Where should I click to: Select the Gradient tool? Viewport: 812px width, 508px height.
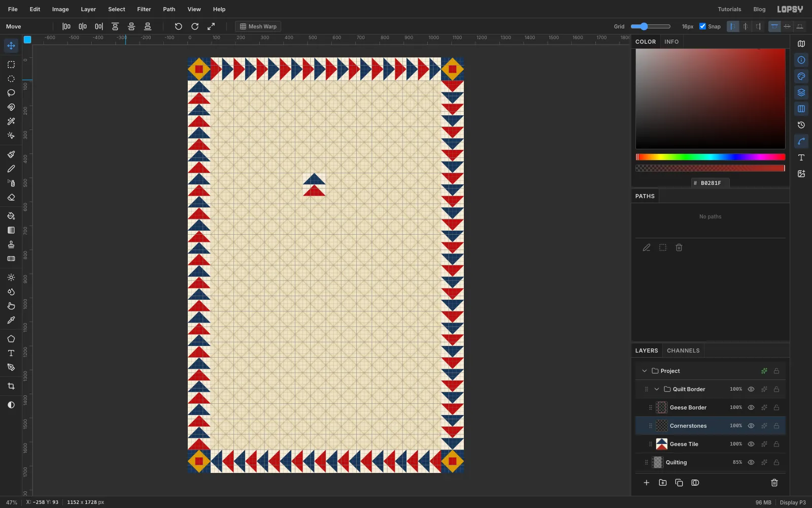click(11, 230)
